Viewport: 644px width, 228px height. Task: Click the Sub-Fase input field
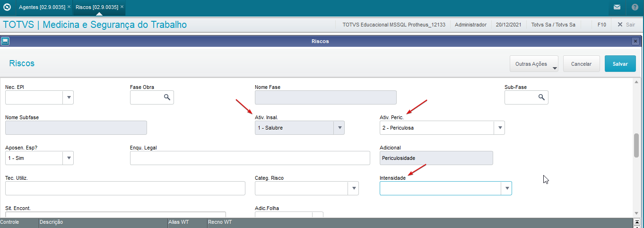tap(526, 97)
